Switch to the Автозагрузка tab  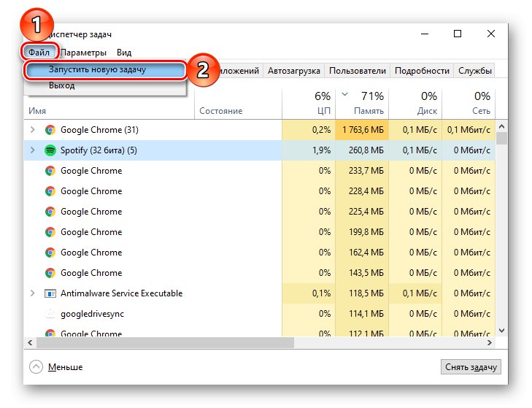(294, 71)
